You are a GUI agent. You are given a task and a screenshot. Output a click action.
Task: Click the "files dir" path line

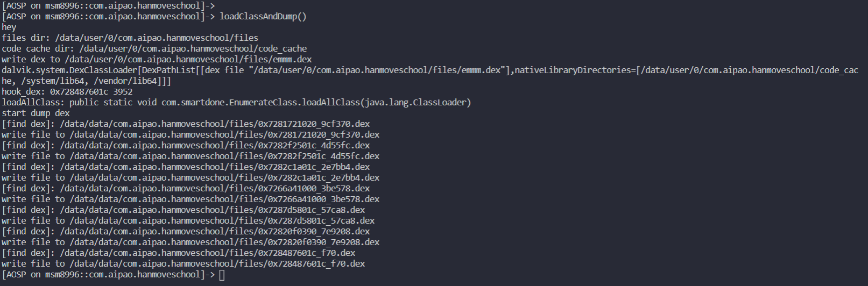click(x=130, y=38)
